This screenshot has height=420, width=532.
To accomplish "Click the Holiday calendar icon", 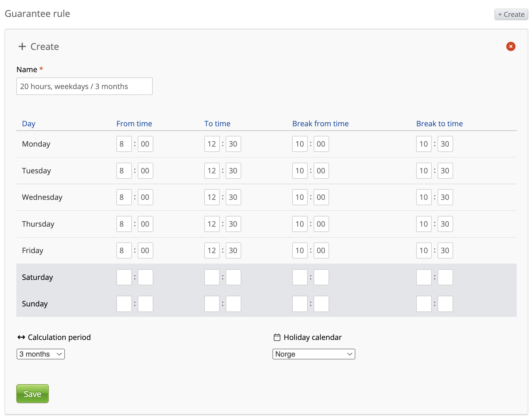I will [x=277, y=337].
